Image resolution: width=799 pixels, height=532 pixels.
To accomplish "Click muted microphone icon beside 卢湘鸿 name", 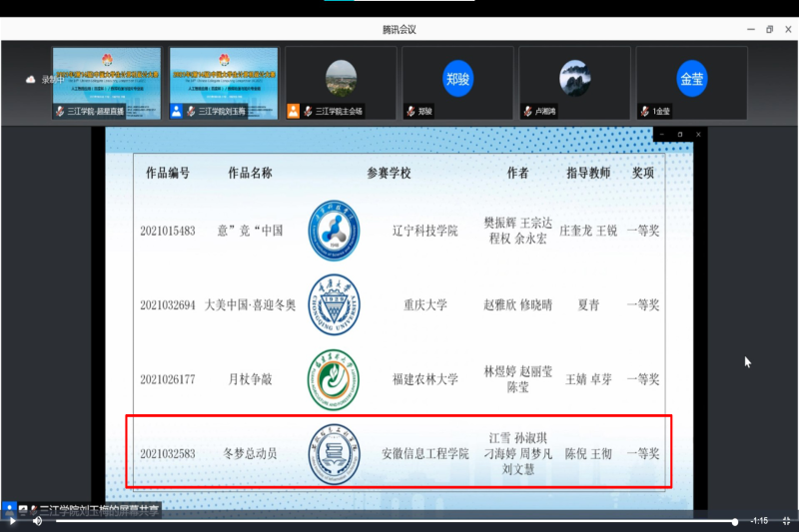I will point(527,111).
